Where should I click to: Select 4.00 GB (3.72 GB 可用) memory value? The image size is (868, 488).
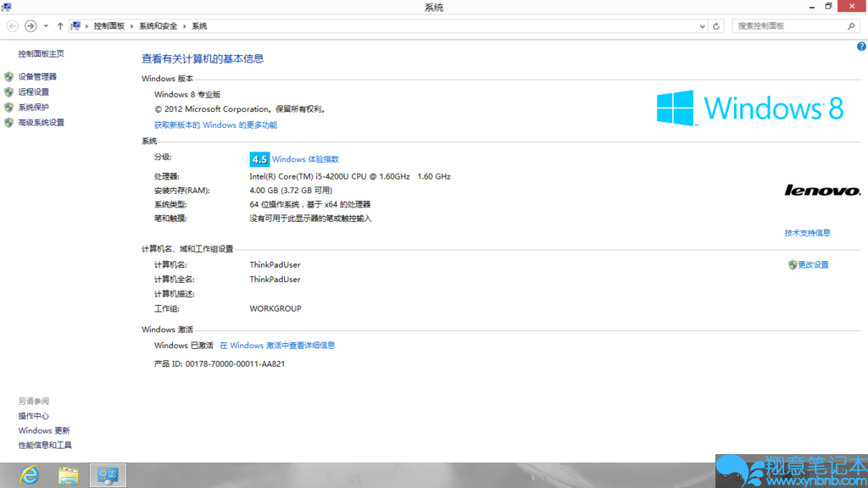[x=291, y=191]
